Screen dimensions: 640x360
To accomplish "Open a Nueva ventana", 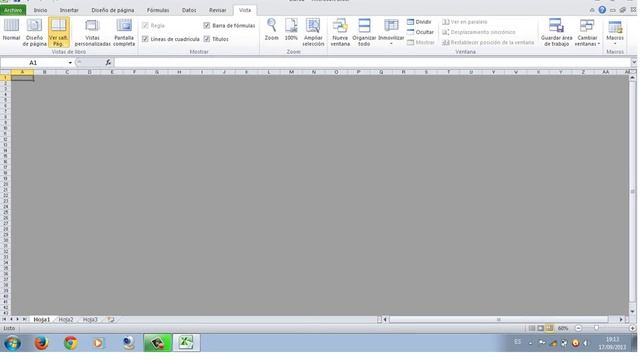I will [340, 32].
